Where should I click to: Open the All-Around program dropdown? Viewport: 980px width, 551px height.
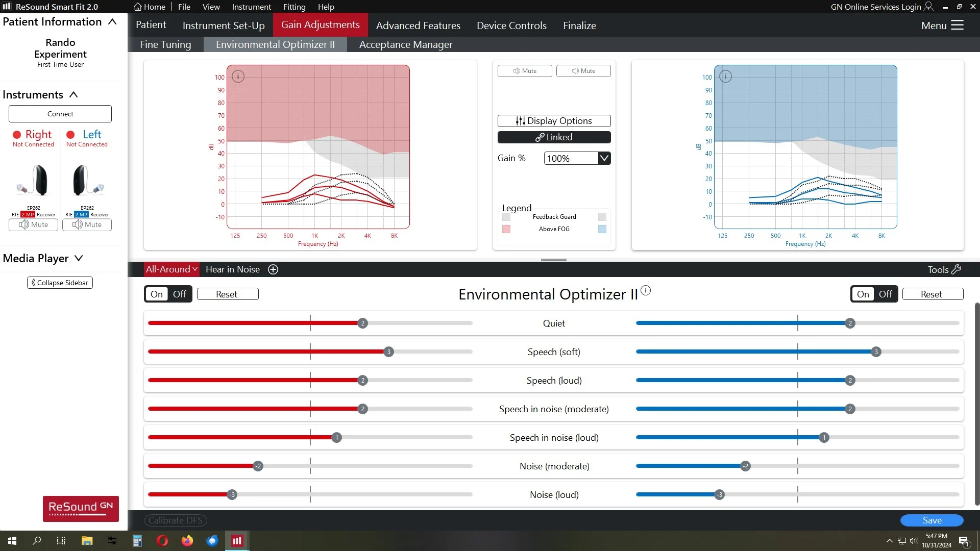(x=171, y=269)
